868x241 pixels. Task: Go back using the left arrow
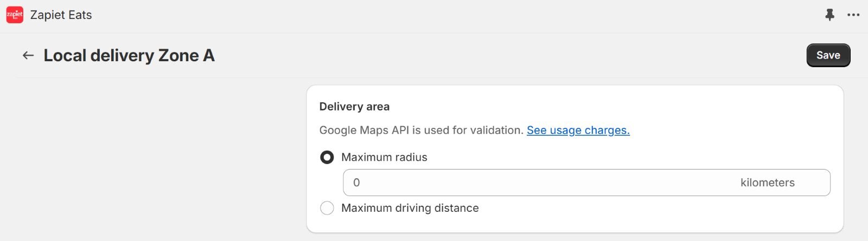tap(28, 55)
